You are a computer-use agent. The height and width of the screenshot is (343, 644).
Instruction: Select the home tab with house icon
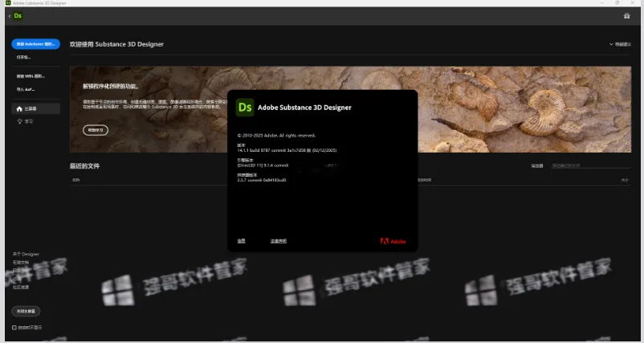point(35,109)
